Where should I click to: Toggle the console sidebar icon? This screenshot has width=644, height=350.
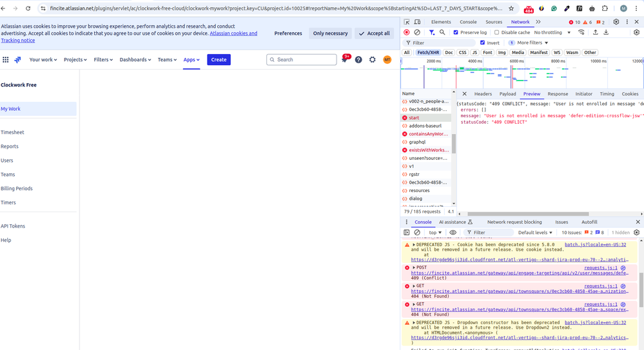pyautogui.click(x=407, y=233)
